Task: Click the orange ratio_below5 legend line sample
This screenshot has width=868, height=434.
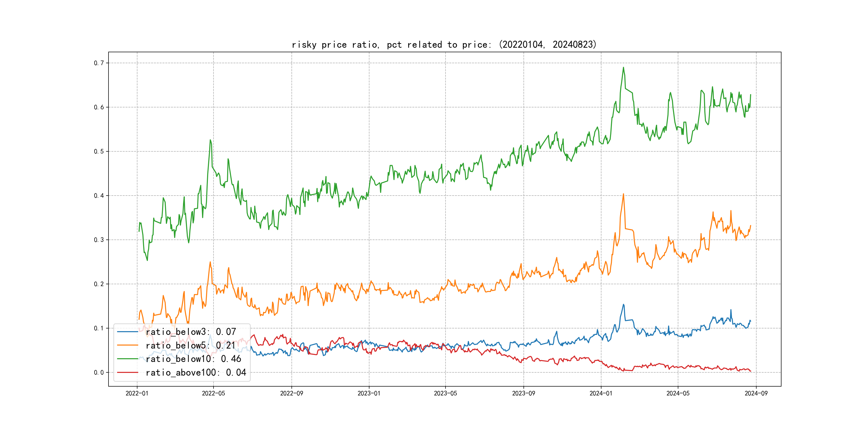Action: (x=127, y=345)
